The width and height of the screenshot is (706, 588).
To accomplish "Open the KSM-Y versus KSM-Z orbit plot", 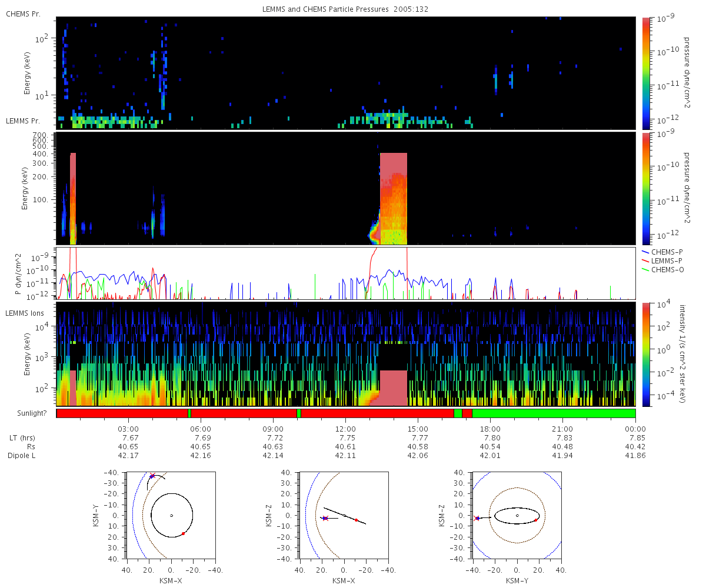I will (x=517, y=515).
